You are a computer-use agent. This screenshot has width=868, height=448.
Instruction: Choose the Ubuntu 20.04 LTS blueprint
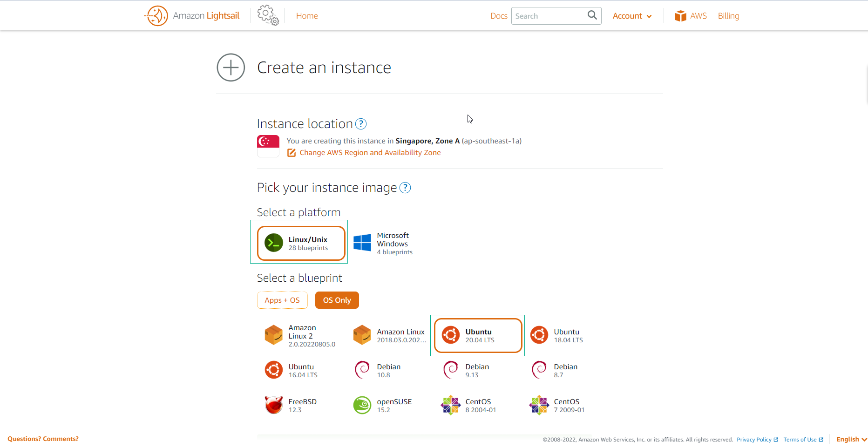(478, 336)
